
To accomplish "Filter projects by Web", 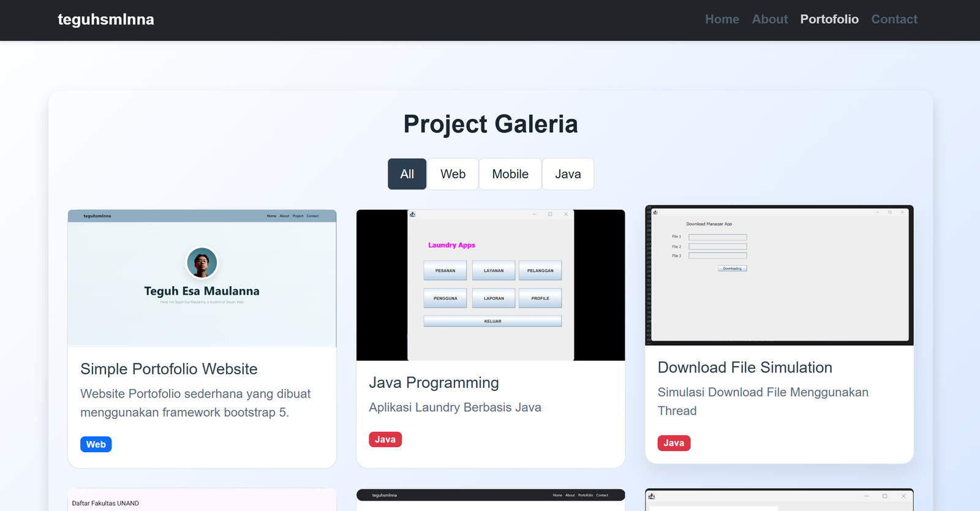I will [453, 174].
